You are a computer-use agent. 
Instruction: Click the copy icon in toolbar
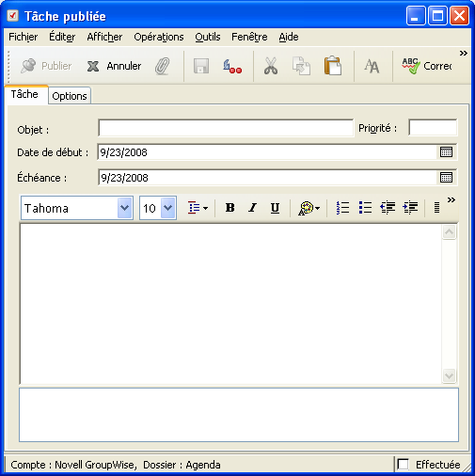301,66
